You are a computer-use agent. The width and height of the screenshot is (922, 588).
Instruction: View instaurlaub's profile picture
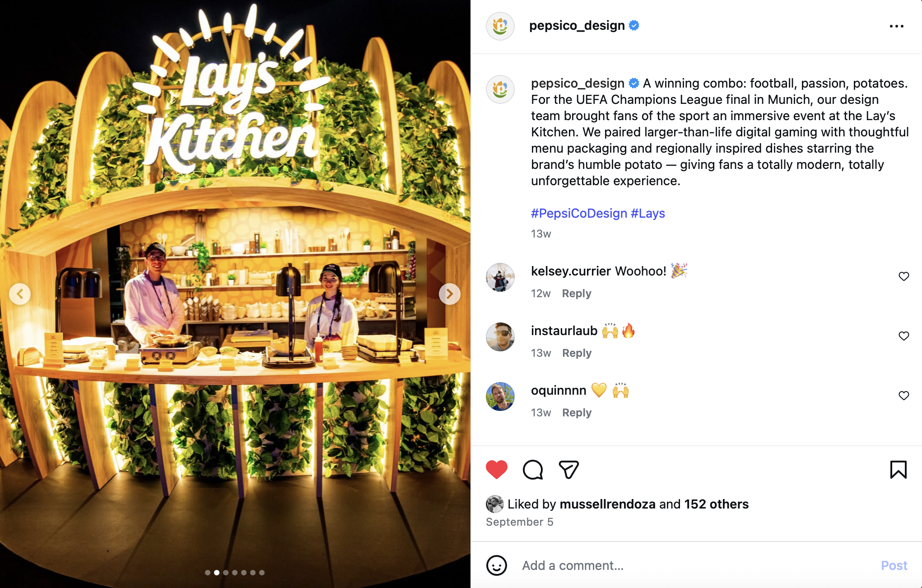pyautogui.click(x=500, y=337)
